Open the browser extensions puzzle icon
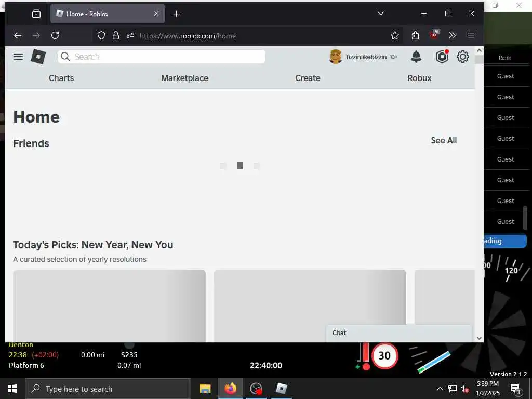Screen dimensions: 532x399 point(415,36)
